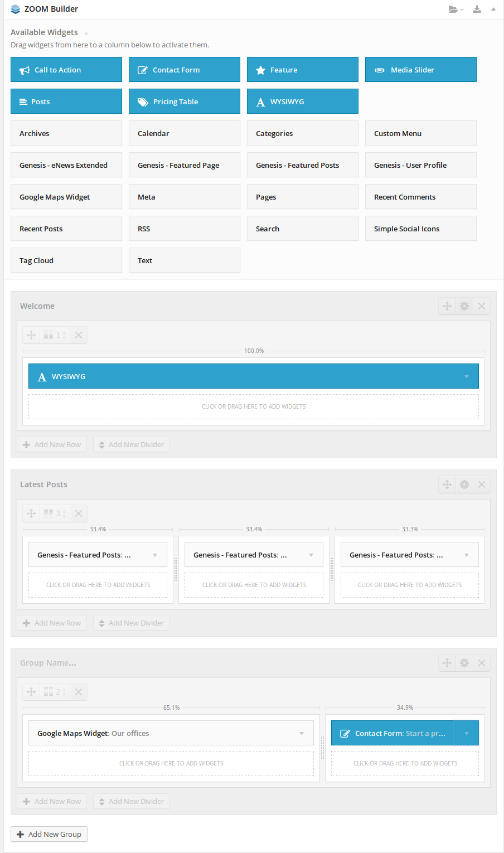Collapse the Available Widgets section
The height and width of the screenshot is (853, 504).
coord(86,33)
